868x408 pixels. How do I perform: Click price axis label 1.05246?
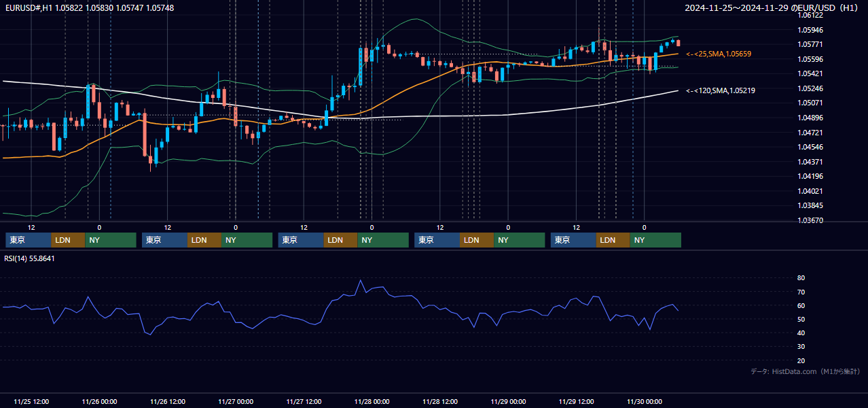tap(811, 88)
